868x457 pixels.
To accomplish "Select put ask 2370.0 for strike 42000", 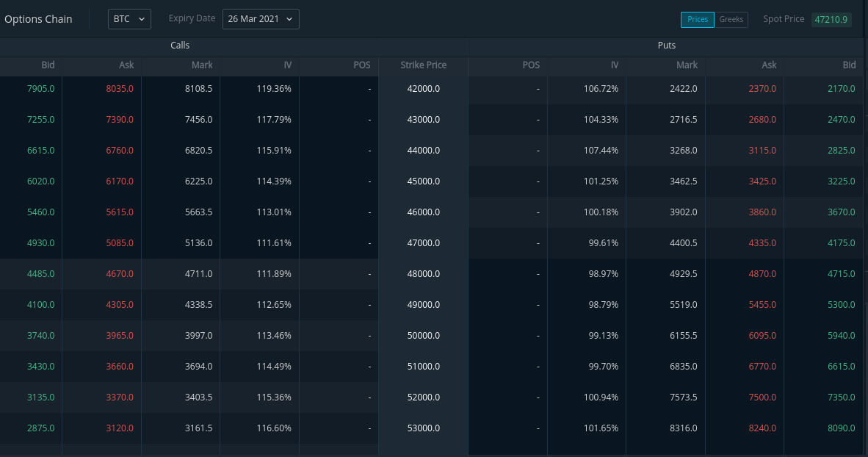I will 762,89.
